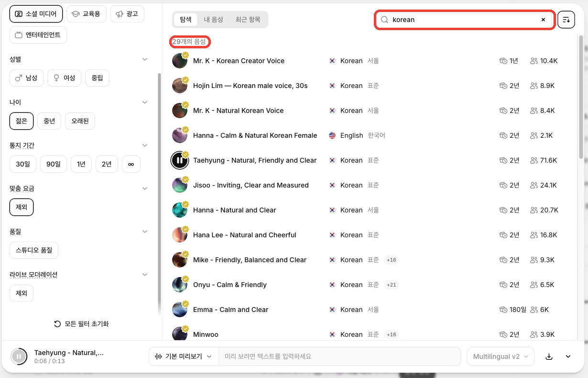Click the preview text input field
Viewport: 588px width, 378px height.
click(x=340, y=356)
